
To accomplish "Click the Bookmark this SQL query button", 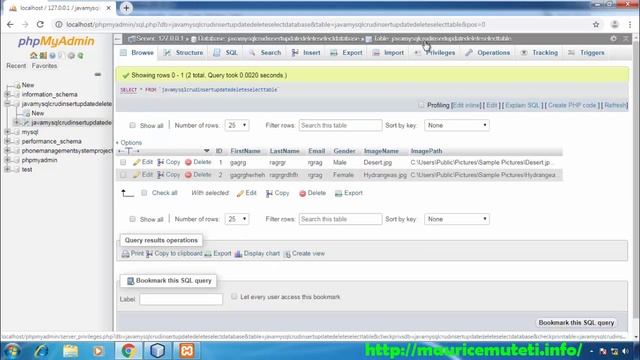I will 576,322.
